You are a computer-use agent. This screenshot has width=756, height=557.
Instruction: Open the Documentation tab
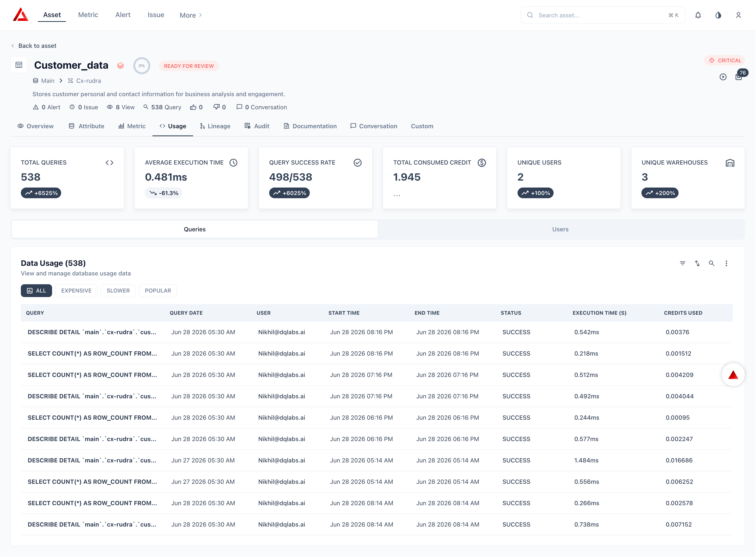pyautogui.click(x=310, y=126)
